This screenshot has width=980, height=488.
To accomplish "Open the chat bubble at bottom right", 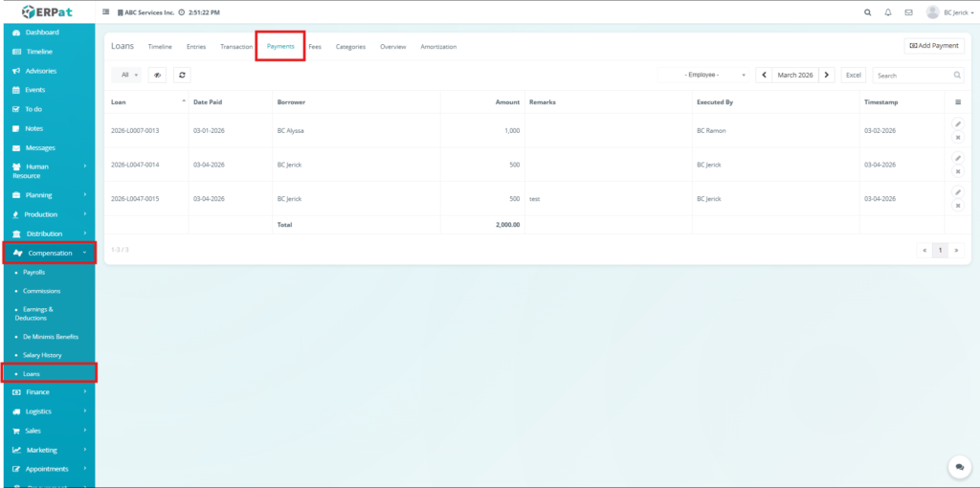I will 958,466.
